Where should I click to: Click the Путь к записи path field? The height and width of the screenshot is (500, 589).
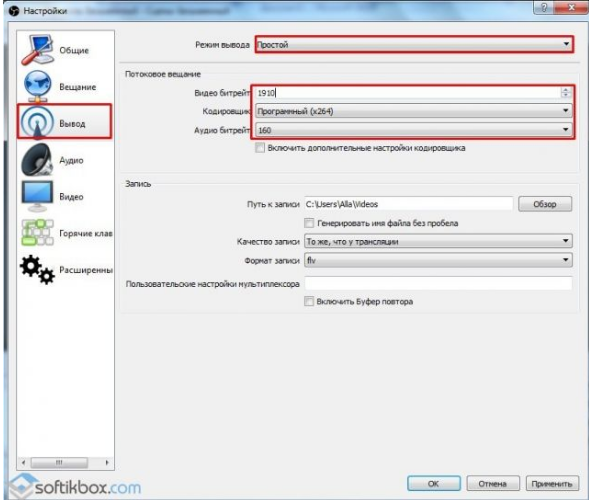[409, 204]
